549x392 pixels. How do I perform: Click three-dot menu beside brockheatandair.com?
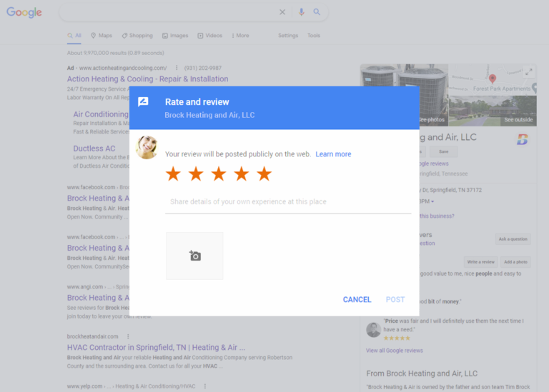[128, 336]
